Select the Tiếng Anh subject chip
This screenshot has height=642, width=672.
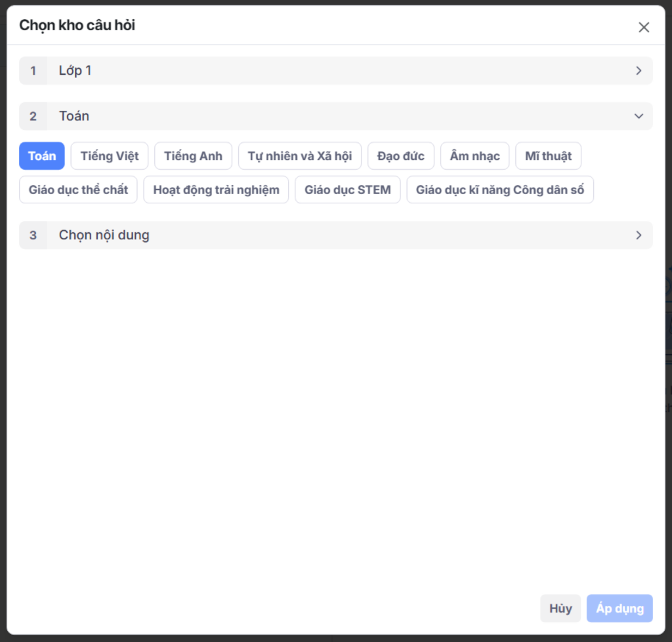[193, 156]
